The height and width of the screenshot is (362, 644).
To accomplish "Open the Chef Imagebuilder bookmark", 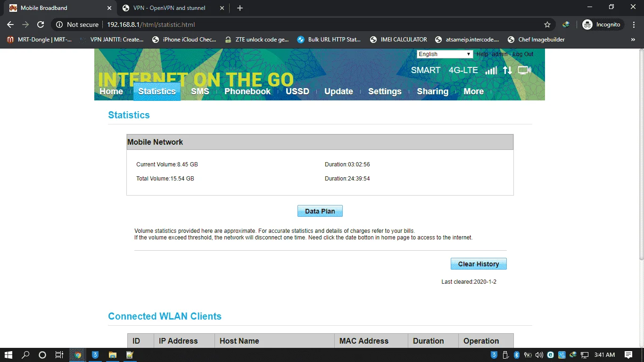I will (537, 40).
